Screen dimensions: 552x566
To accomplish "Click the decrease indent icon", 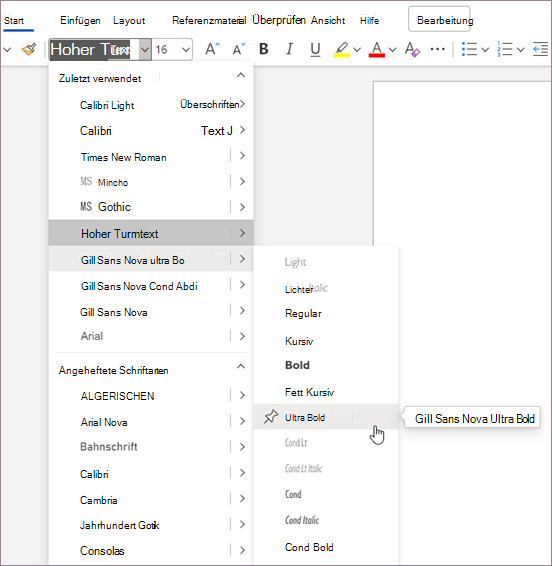I will [x=540, y=49].
